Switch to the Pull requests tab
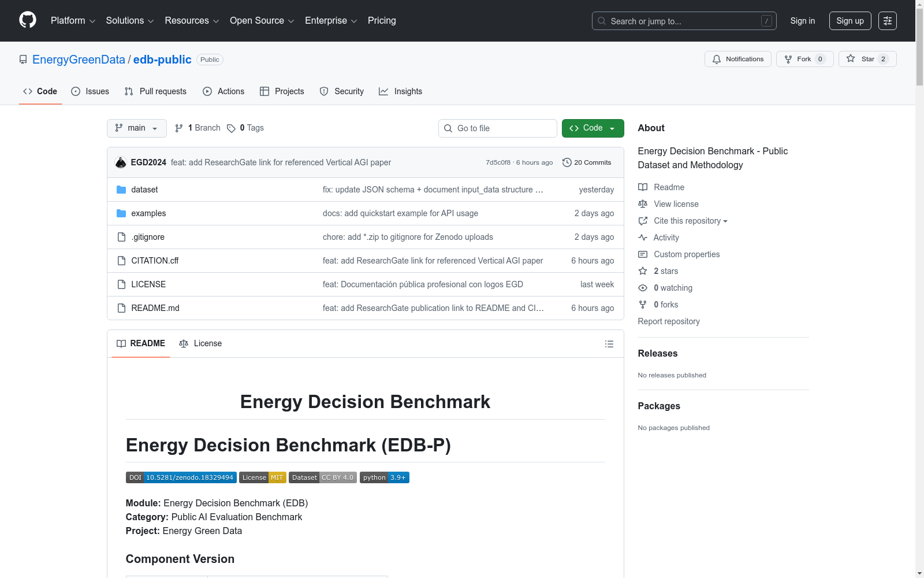 tap(155, 91)
